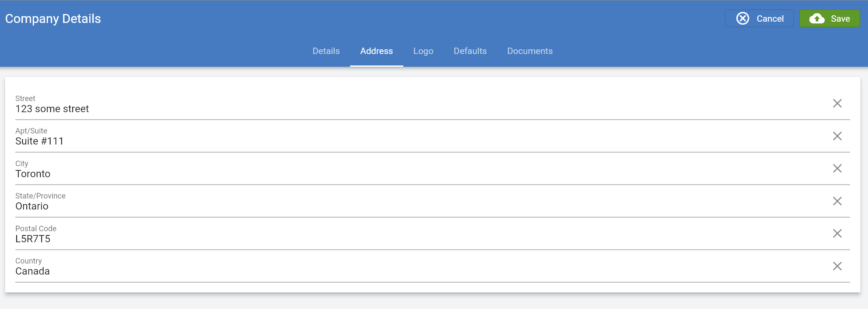Save the company details
The height and width of the screenshot is (309, 868).
pyautogui.click(x=830, y=18)
